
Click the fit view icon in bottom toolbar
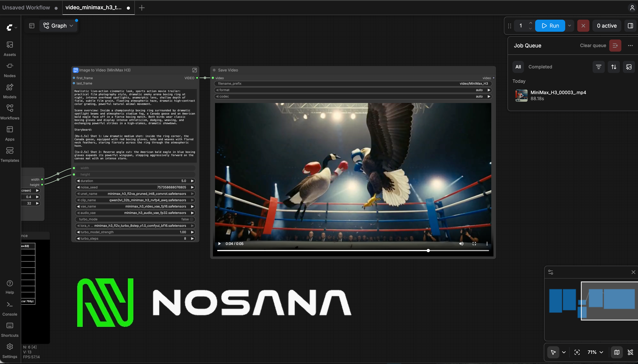(577, 352)
